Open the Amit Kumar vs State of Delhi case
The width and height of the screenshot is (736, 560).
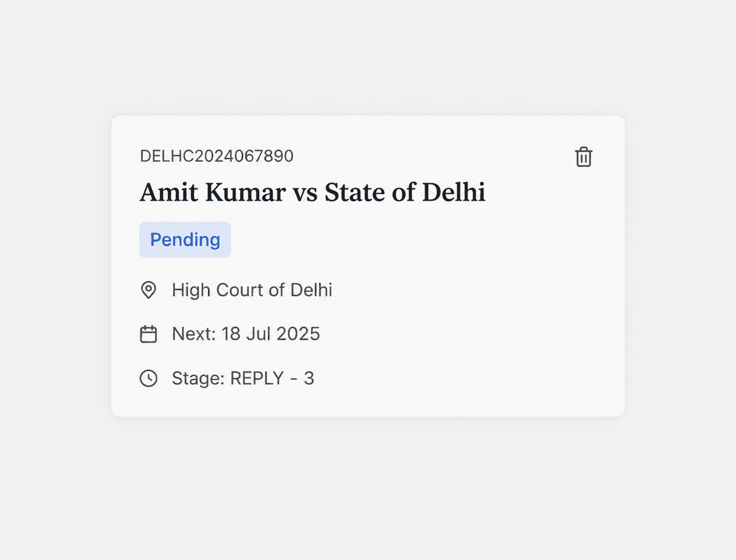[312, 192]
